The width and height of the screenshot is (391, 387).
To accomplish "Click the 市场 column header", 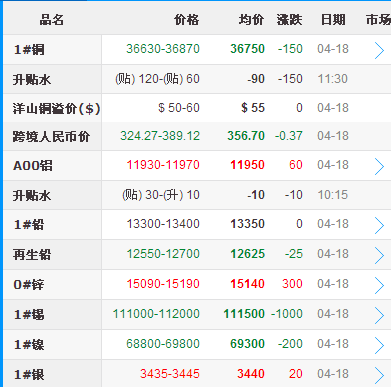I will 378,20.
